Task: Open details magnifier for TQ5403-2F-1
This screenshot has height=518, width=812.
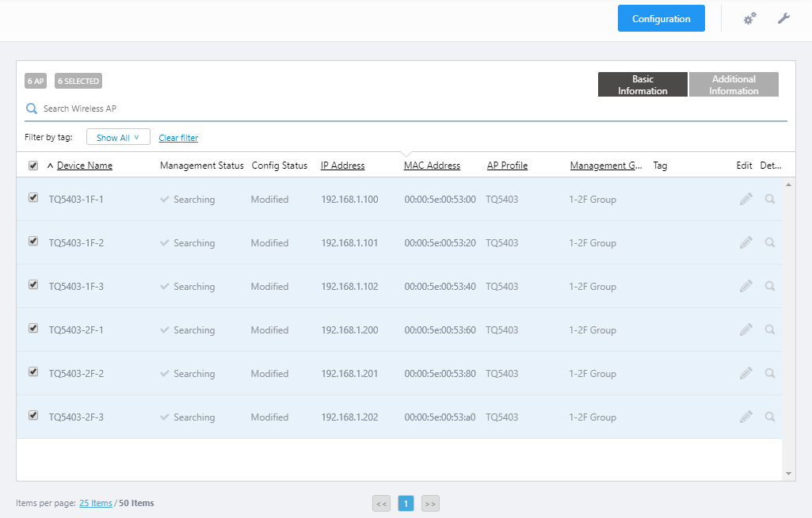Action: [769, 329]
